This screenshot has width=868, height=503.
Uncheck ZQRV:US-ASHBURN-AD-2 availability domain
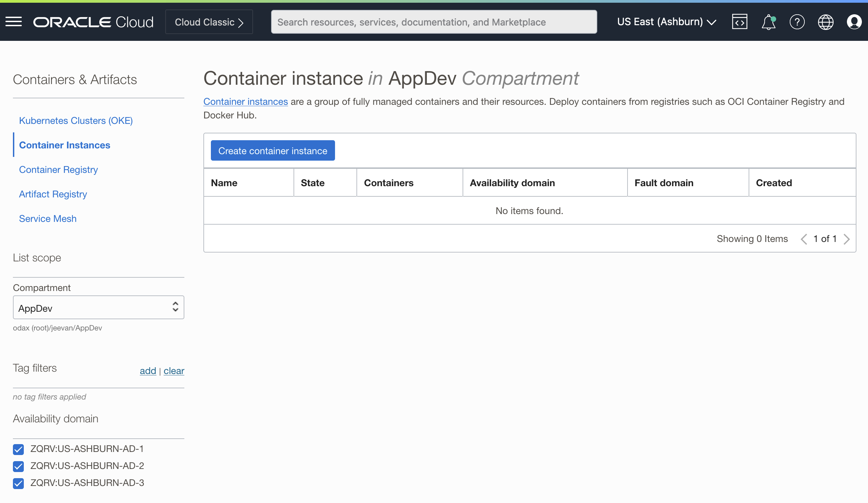[x=18, y=467]
